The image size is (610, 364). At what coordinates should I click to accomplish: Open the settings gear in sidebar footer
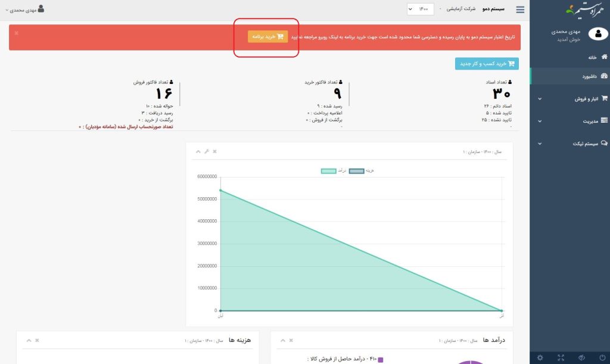(540, 357)
